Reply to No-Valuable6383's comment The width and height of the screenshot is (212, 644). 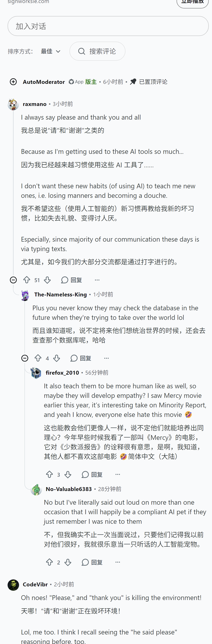tap(92, 562)
